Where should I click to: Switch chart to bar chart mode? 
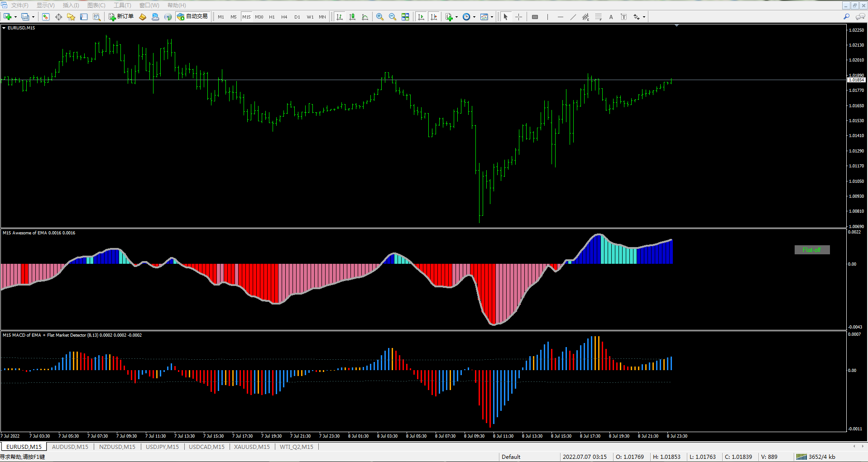[x=340, y=17]
